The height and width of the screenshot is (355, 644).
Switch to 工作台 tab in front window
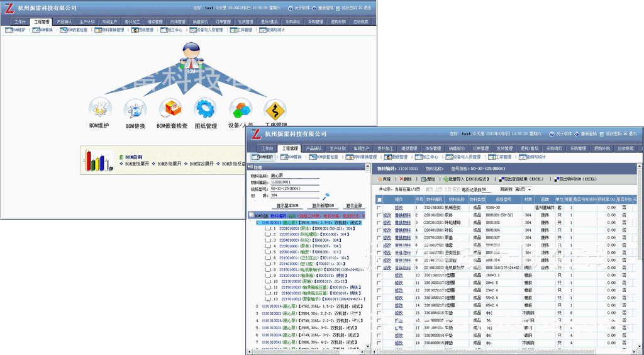point(267,149)
